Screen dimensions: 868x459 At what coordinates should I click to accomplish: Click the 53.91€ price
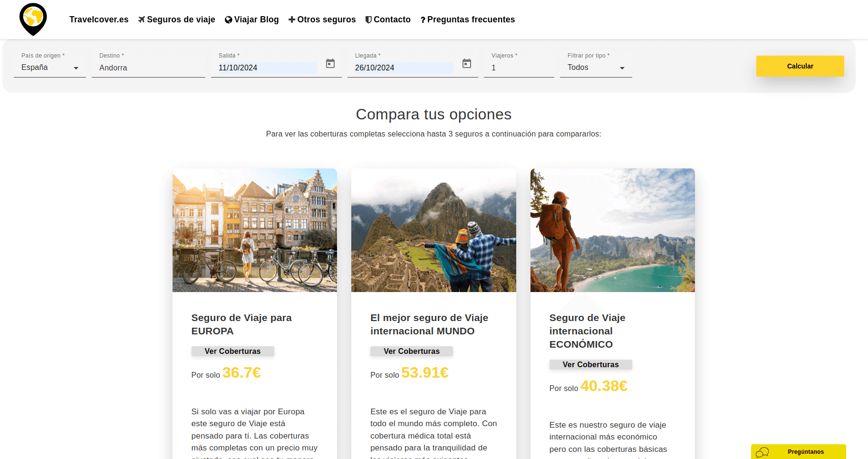pos(425,372)
